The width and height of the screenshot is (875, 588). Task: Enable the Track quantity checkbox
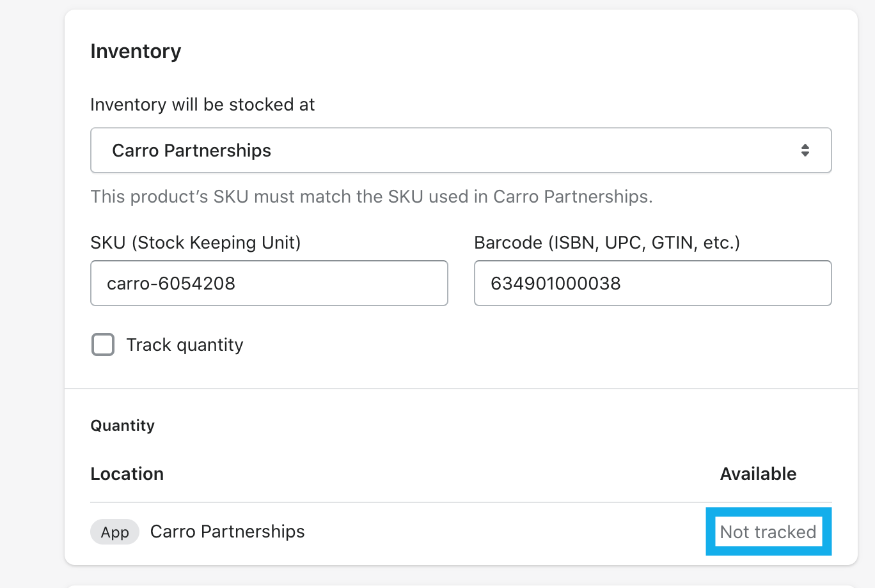point(103,344)
